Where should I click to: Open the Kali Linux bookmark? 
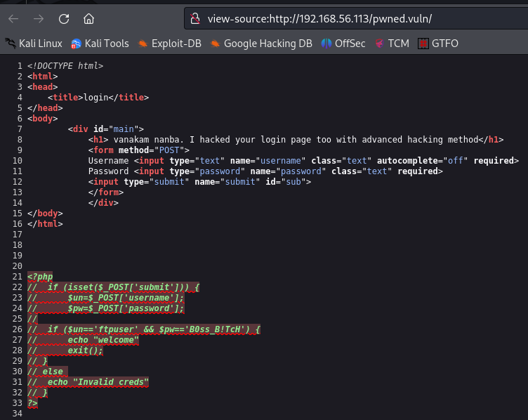point(34,44)
